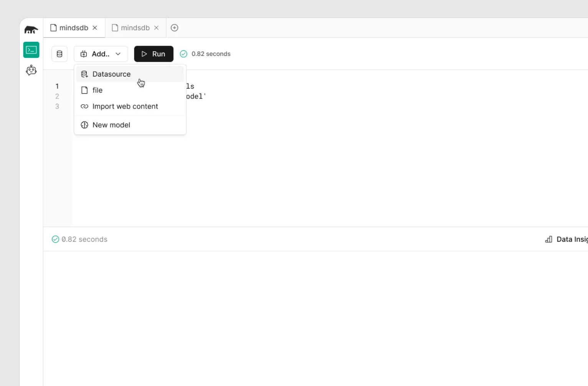The image size is (588, 386).
Task: Click the 0.82 seconds result status below editor
Action: [x=79, y=239]
